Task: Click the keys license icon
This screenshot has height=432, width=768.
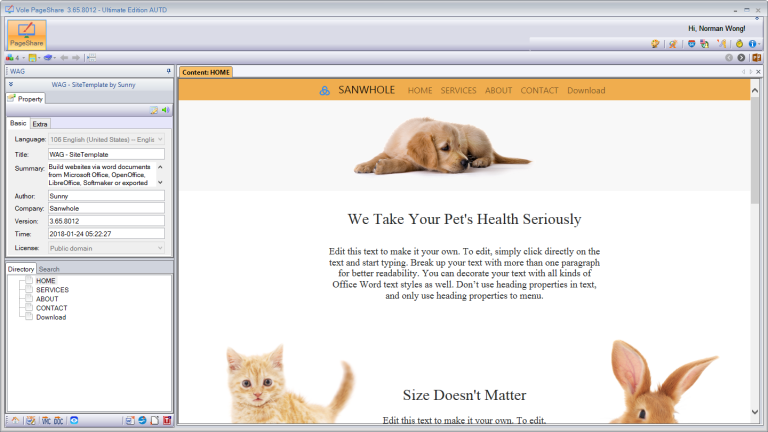Action: pyautogui.click(x=721, y=44)
